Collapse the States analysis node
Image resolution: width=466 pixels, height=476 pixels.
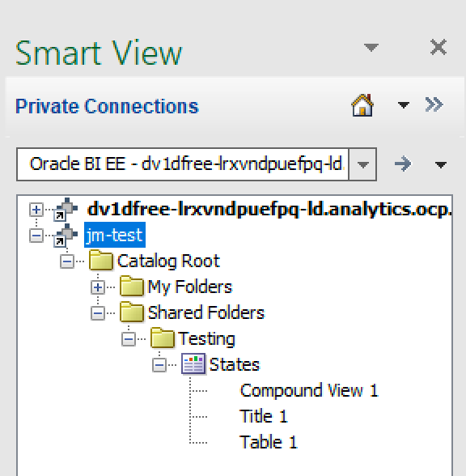[x=159, y=364]
